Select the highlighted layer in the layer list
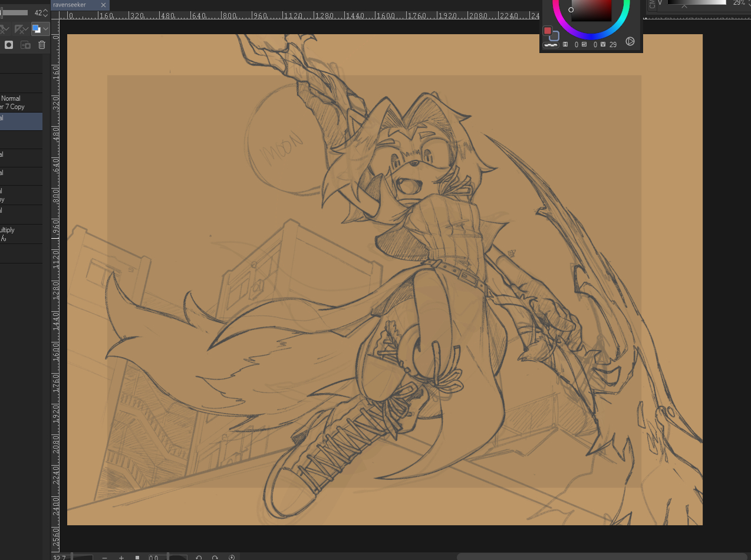Image resolution: width=751 pixels, height=560 pixels. [21, 121]
